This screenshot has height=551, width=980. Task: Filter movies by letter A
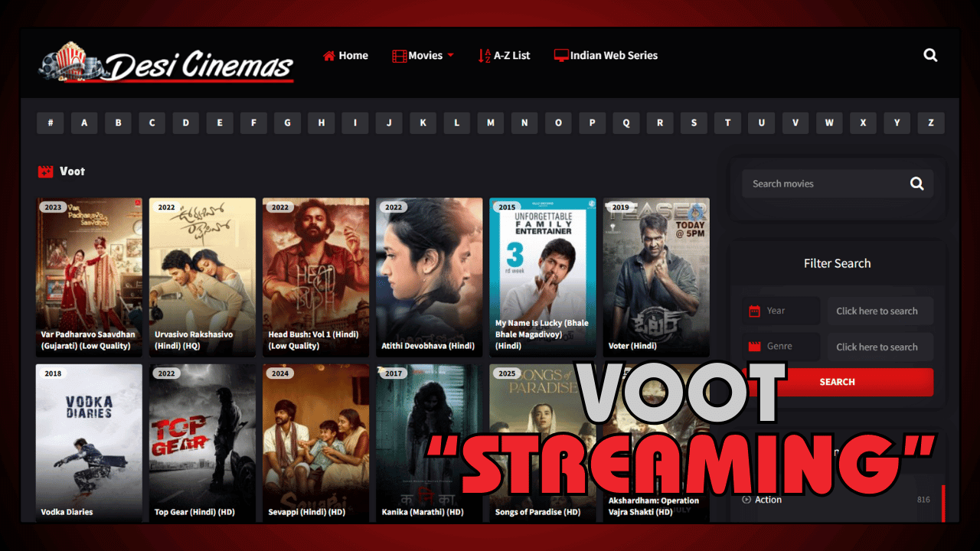[x=84, y=123]
